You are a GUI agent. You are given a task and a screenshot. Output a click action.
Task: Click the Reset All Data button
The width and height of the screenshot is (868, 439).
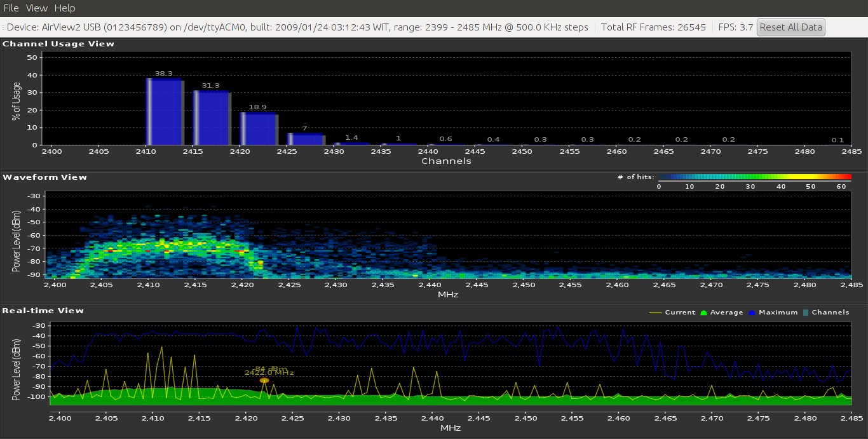(x=790, y=27)
